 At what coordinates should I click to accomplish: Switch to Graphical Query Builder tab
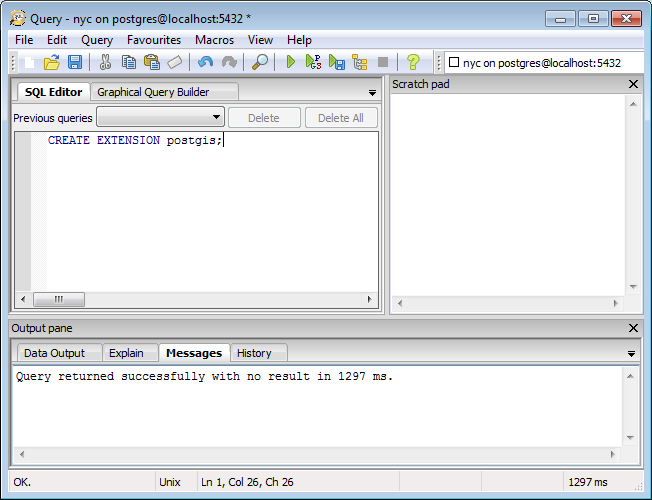(x=153, y=92)
